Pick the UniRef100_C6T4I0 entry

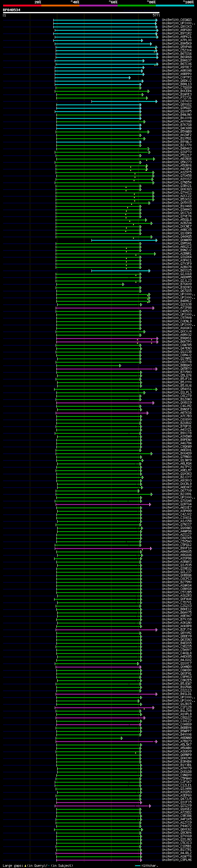click(177, 101)
